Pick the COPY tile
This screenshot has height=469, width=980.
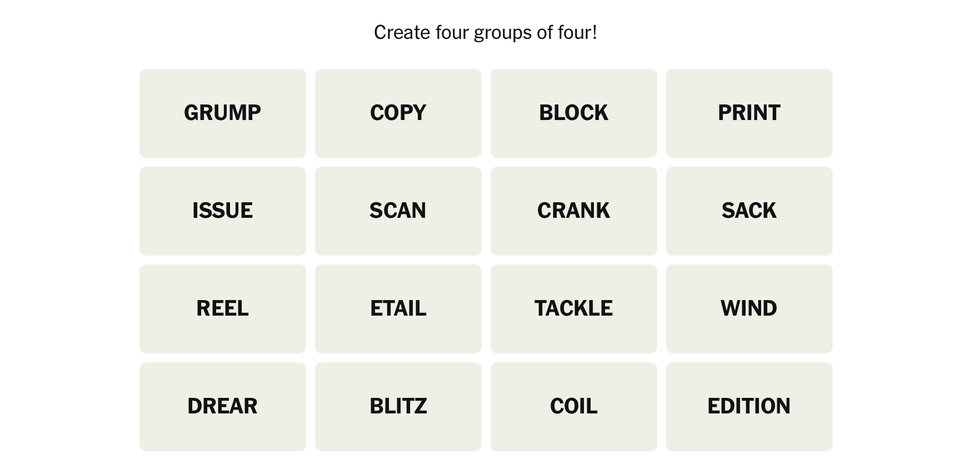click(x=398, y=113)
